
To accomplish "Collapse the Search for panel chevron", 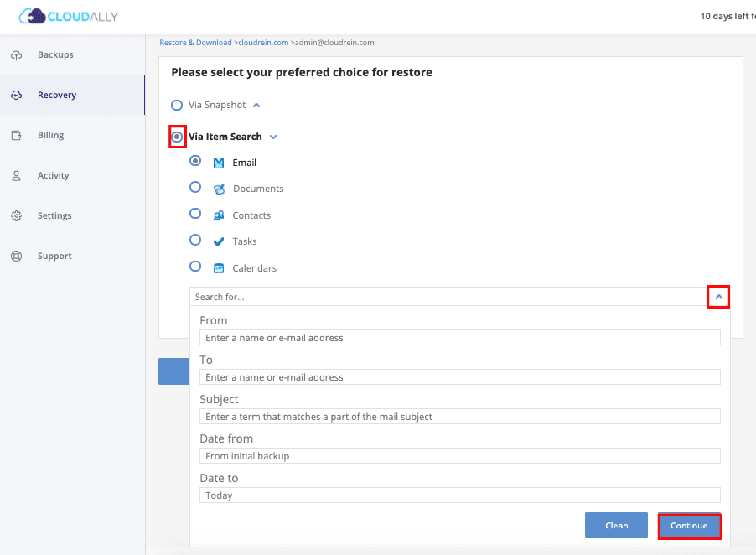I will [x=718, y=297].
